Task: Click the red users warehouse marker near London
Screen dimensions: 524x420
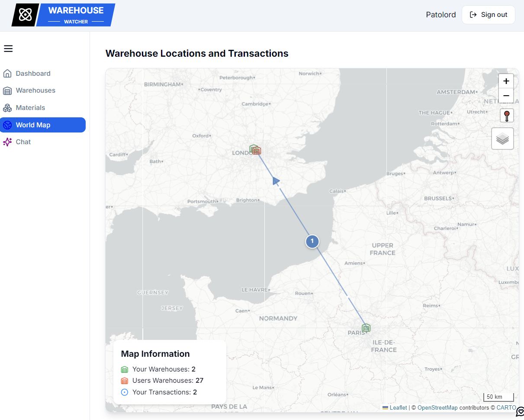Action: click(x=257, y=151)
